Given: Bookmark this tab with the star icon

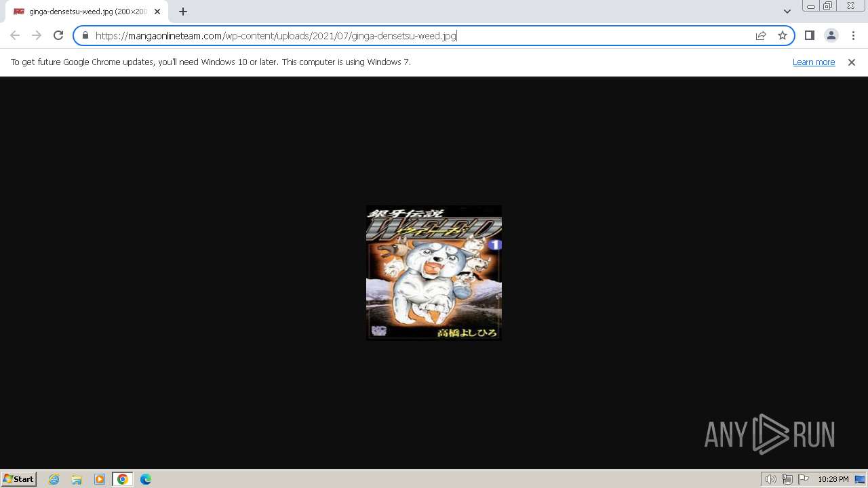Looking at the screenshot, I should pos(783,35).
